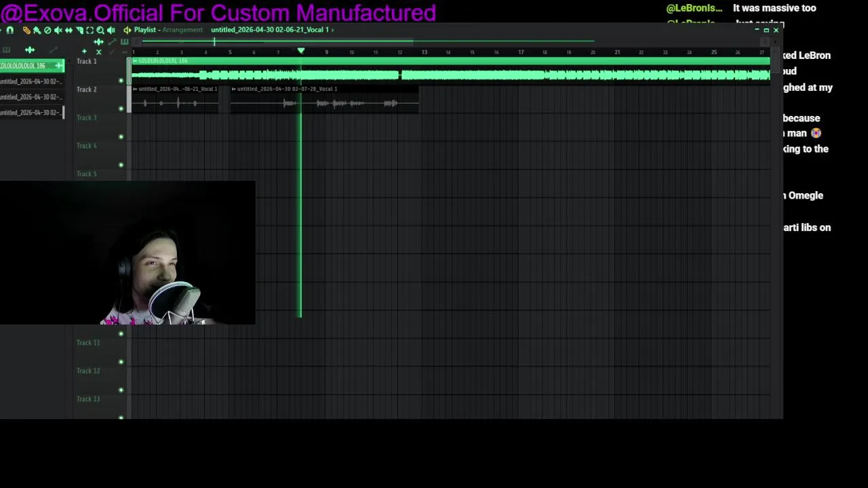The image size is (868, 488).
Task: Toggle the green dot just above Track 11 label
Action: (x=121, y=333)
